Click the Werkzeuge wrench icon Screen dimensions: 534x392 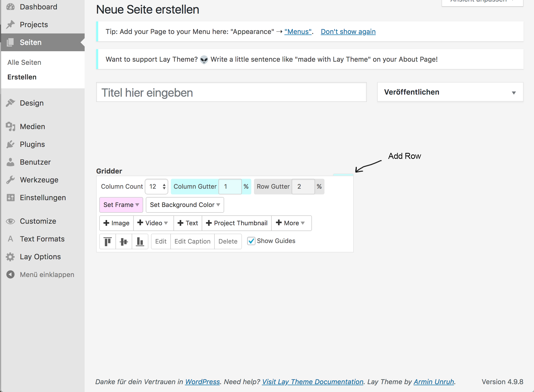(x=10, y=180)
